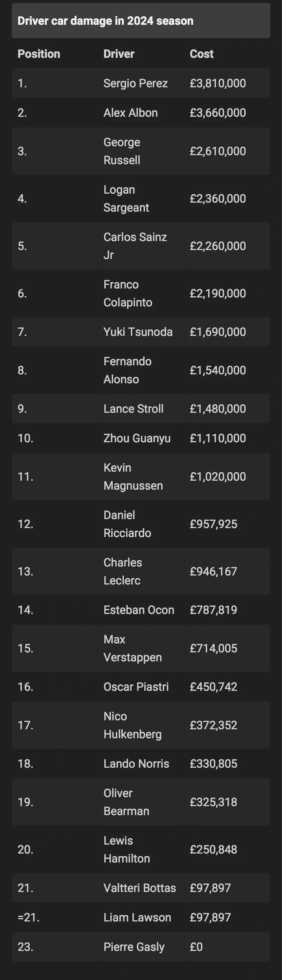The width and height of the screenshot is (282, 980).
Task: Click the Driver column header
Action: (119, 54)
